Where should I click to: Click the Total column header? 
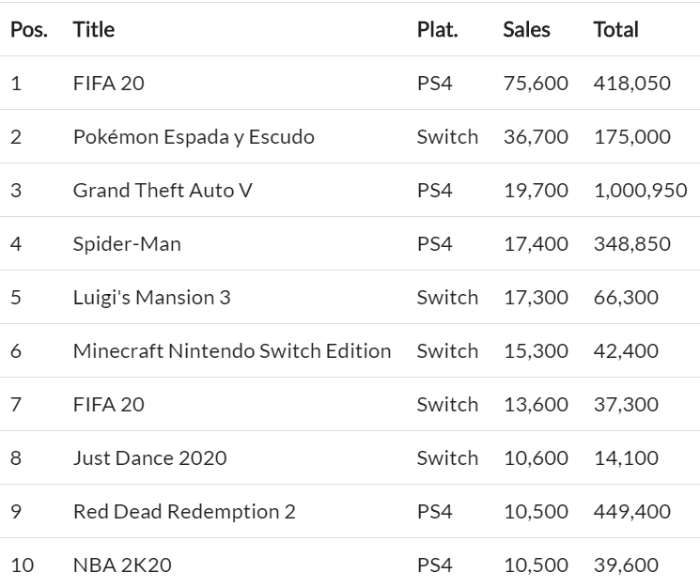coord(615,29)
